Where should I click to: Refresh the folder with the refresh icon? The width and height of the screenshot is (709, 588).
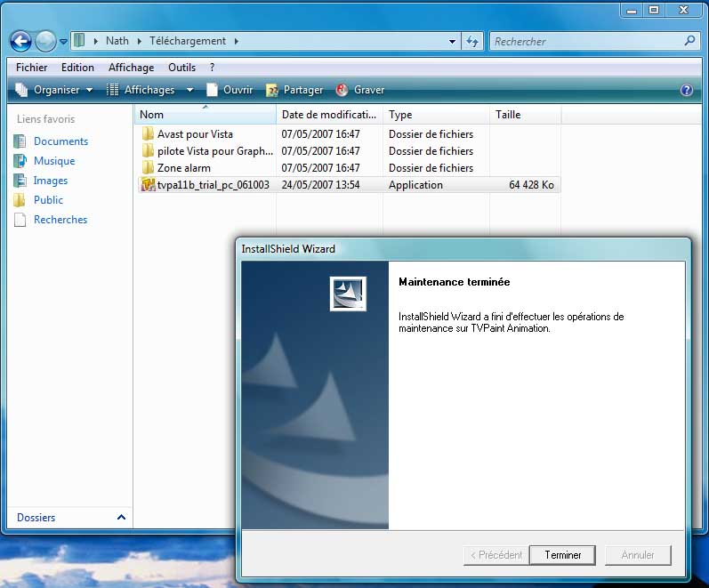pyautogui.click(x=472, y=42)
